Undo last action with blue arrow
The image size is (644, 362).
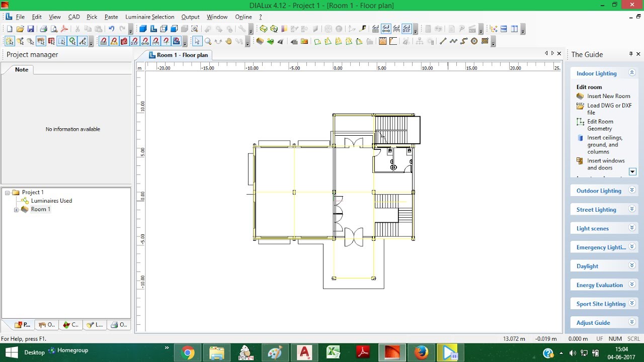tap(111, 29)
